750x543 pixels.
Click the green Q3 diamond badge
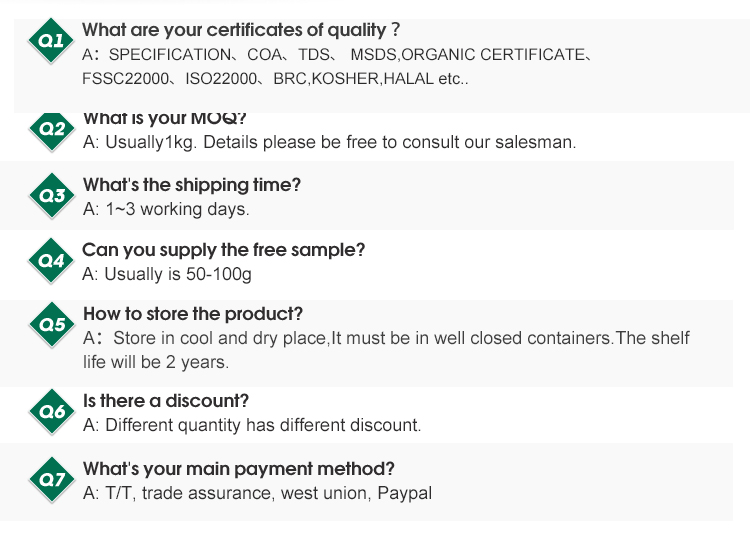click(51, 195)
